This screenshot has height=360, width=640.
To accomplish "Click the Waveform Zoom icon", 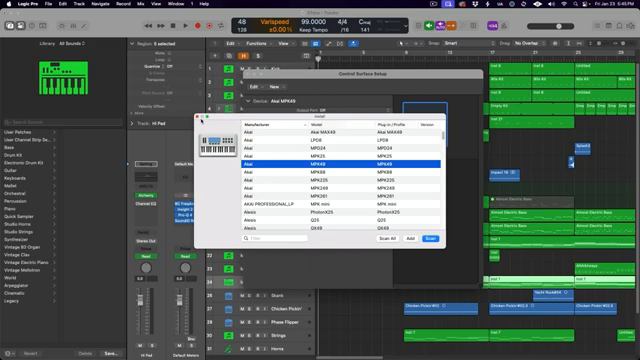I will [555, 43].
